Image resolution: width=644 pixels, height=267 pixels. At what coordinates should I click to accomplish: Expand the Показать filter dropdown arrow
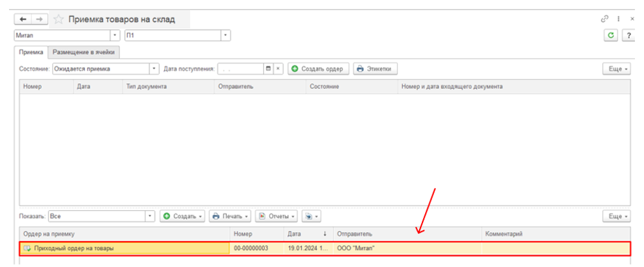click(150, 216)
